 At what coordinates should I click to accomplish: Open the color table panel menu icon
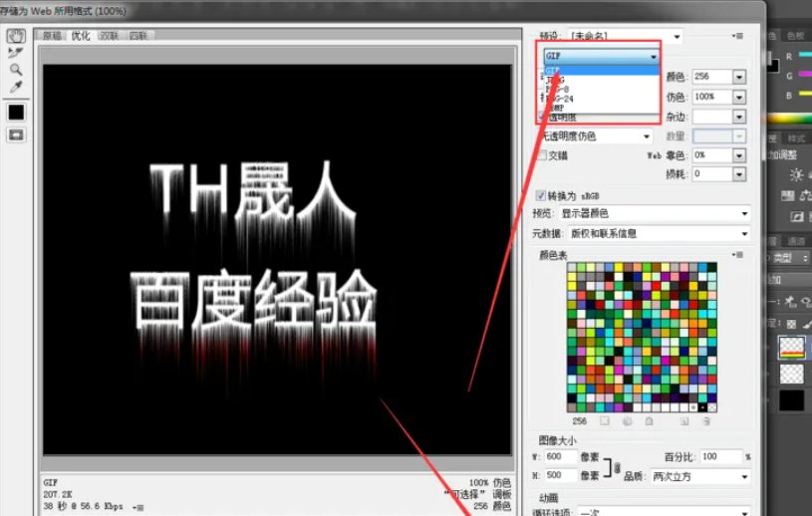click(737, 255)
